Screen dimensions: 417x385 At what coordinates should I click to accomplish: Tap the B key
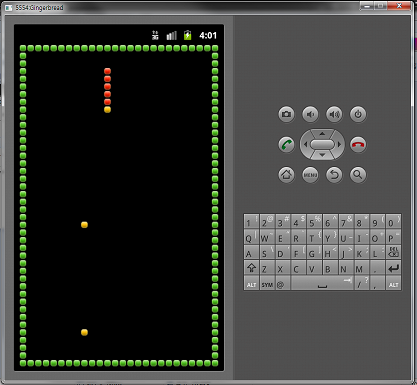(330, 268)
